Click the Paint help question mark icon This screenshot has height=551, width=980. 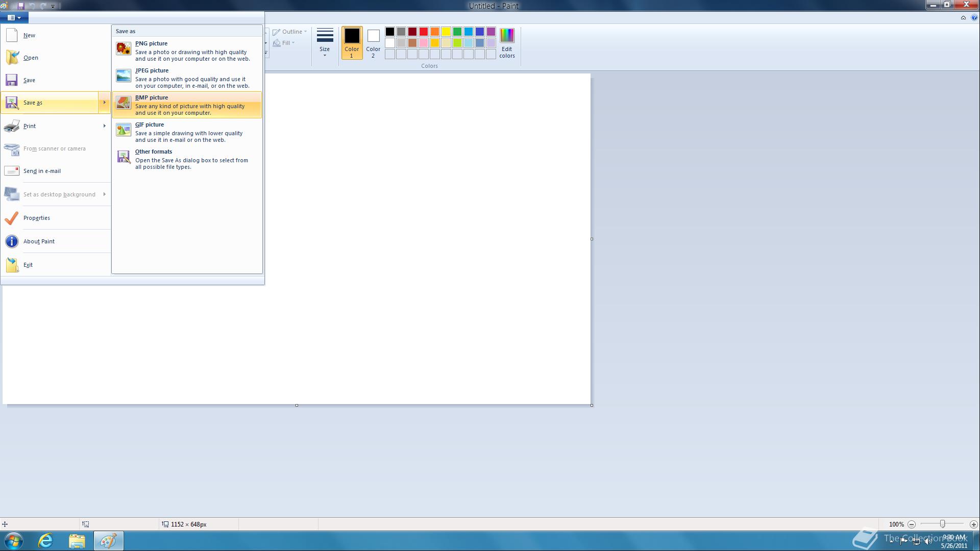[x=974, y=17]
